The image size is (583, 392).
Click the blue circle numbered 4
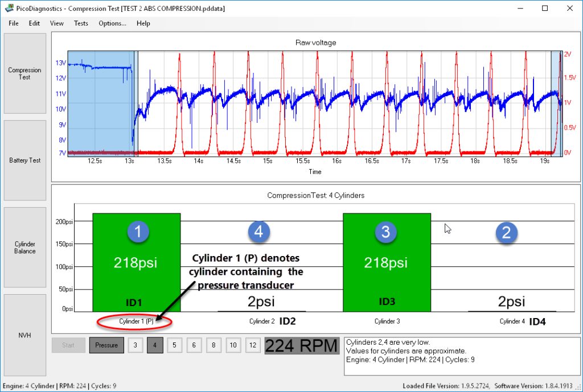[x=259, y=232]
